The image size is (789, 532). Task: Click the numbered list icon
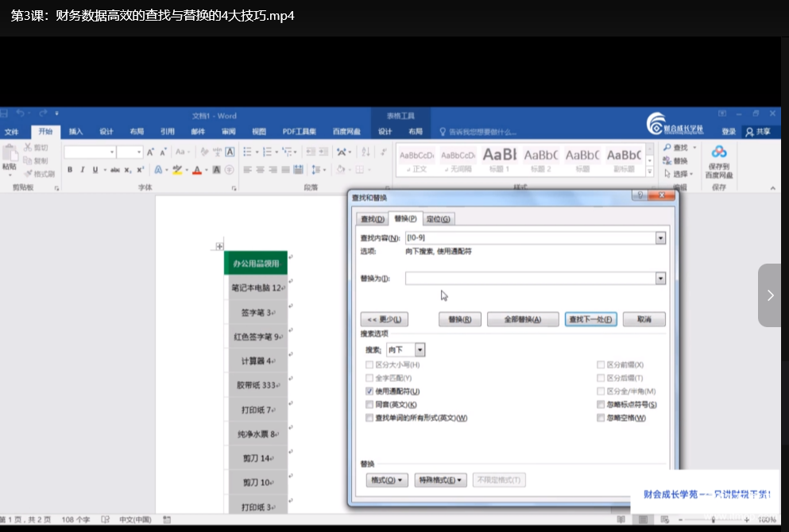coord(267,152)
